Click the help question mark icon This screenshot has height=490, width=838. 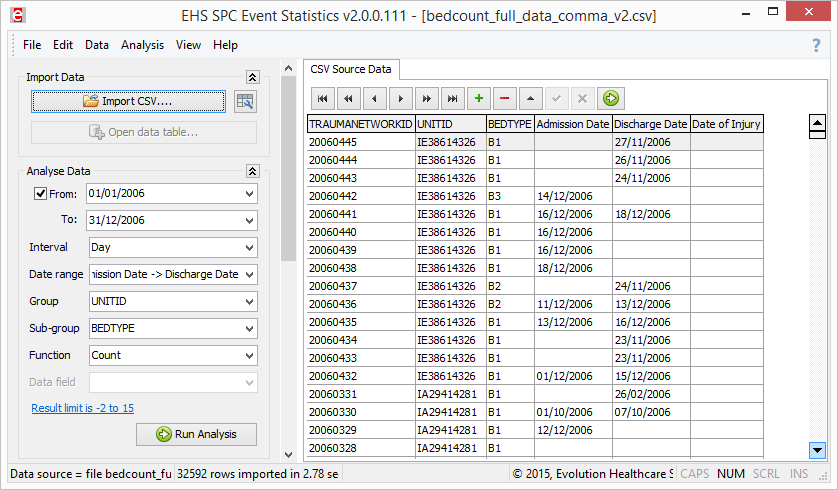coord(816,45)
